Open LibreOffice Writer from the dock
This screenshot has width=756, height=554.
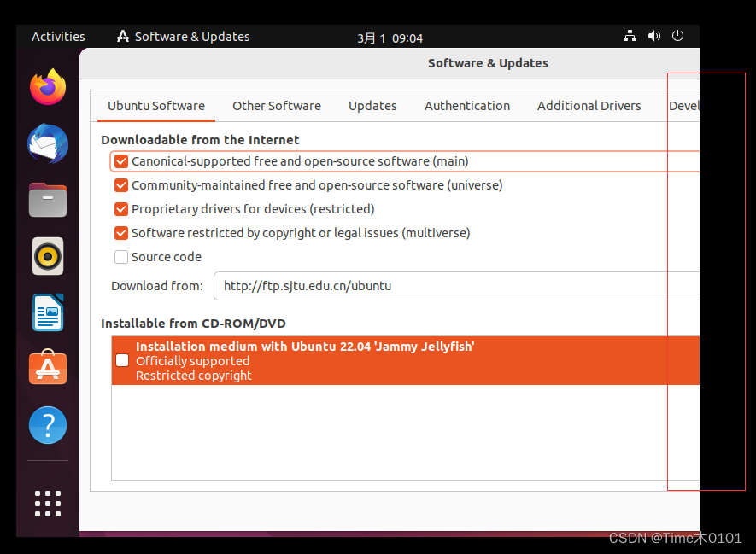(48, 312)
